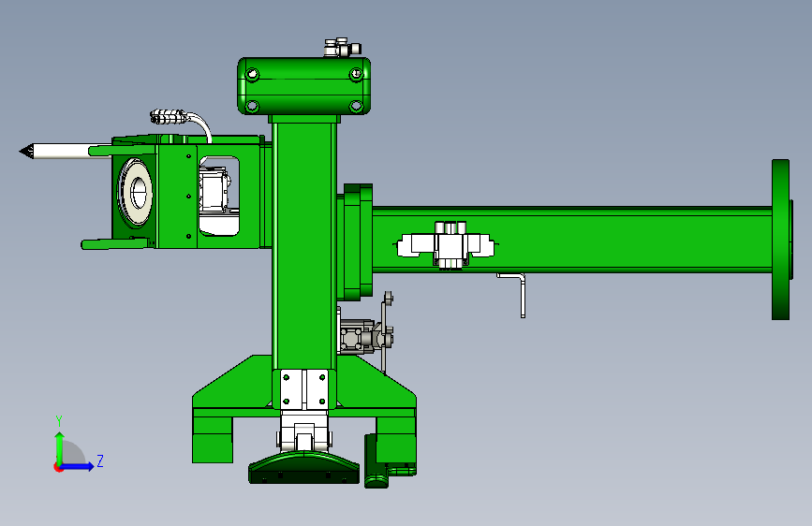
Task: Click the red origin point of the triad
Action: pyautogui.click(x=57, y=467)
